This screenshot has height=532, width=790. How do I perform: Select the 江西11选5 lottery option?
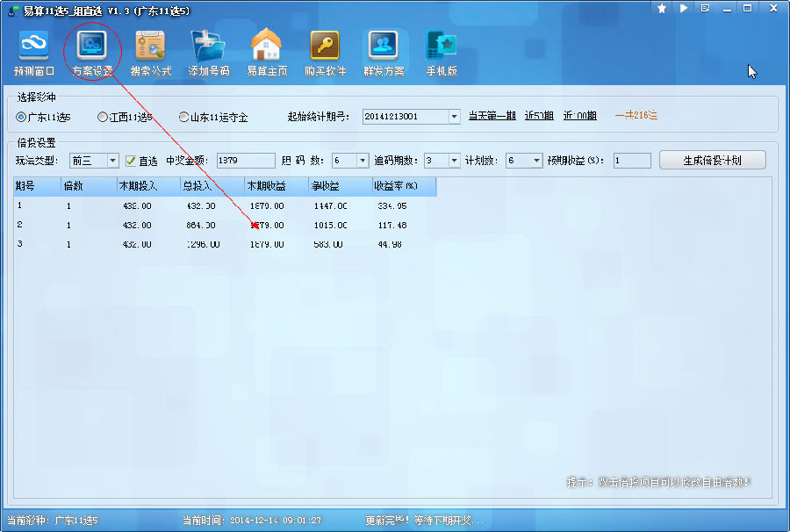tap(103, 117)
